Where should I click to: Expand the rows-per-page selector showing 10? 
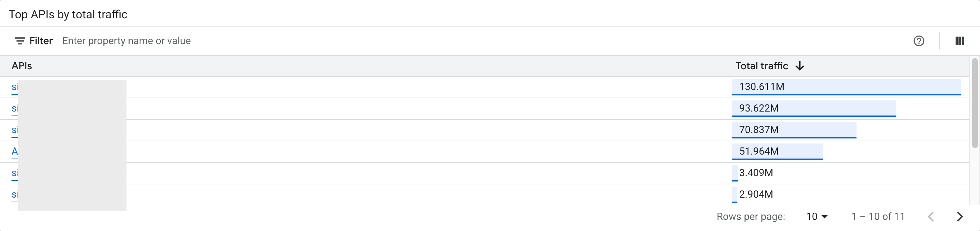pyautogui.click(x=816, y=216)
